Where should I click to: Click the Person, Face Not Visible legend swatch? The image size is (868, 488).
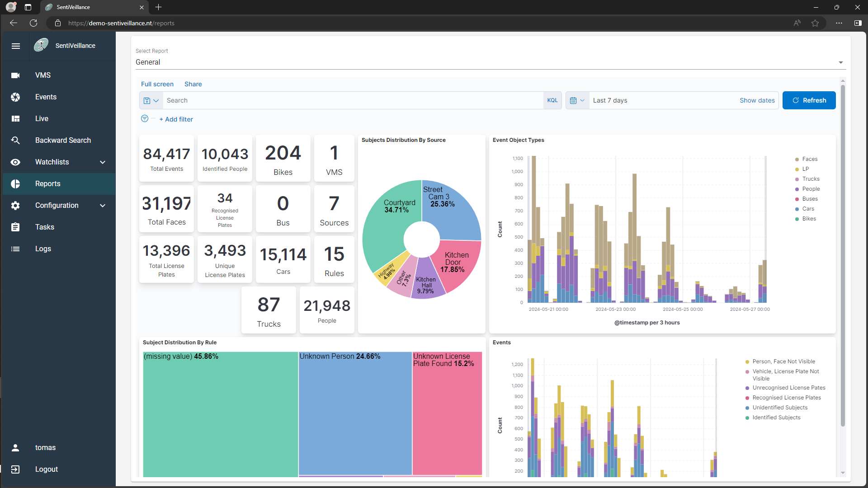[x=747, y=362]
